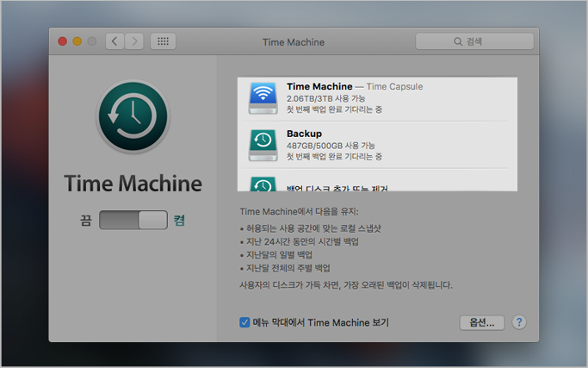Minimize the window with the yellow button

[77, 41]
